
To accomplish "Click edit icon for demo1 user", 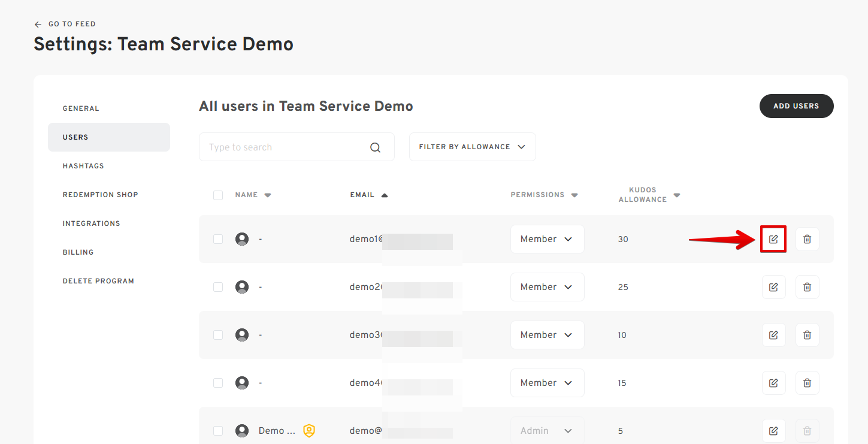I will pyautogui.click(x=773, y=239).
